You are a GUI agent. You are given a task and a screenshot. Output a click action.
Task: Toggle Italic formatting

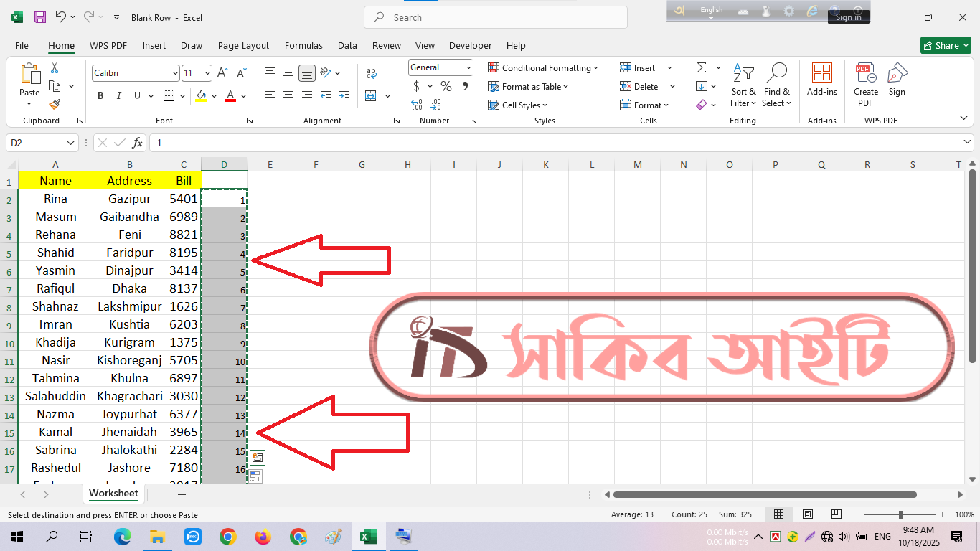(x=119, y=96)
